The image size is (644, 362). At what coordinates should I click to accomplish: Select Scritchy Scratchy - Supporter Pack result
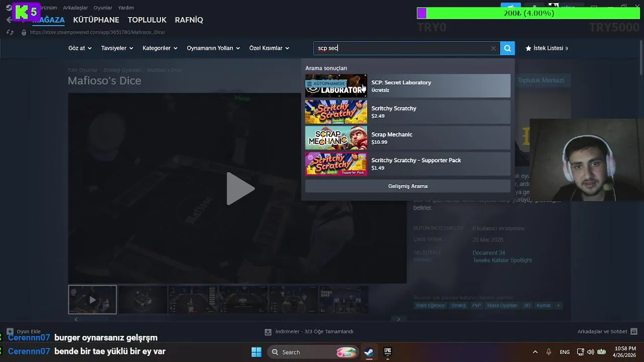408,164
